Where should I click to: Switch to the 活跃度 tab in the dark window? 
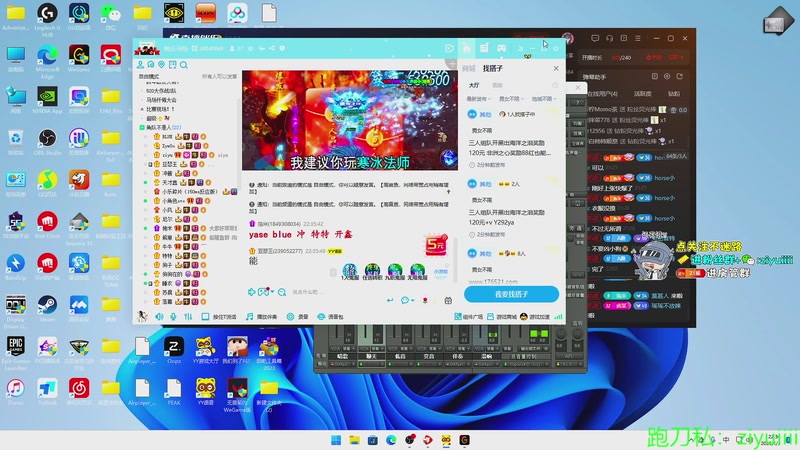pos(642,94)
